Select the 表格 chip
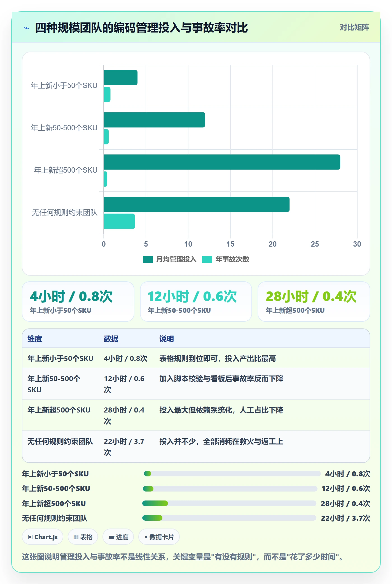 point(83,537)
